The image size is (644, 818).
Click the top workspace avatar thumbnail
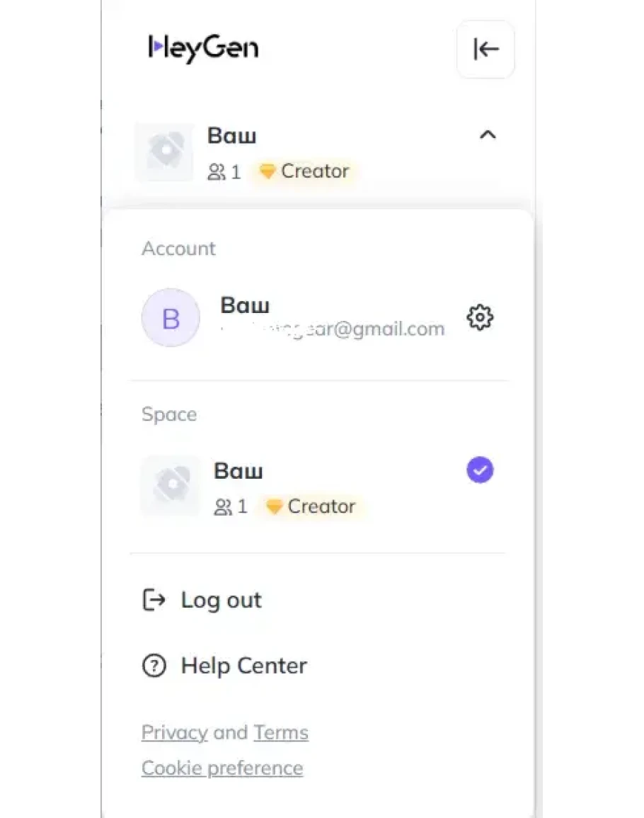[x=164, y=152]
